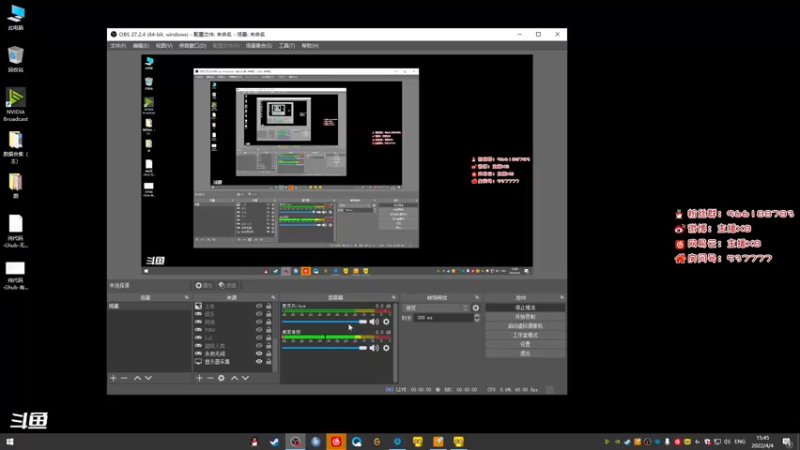Select the 场景 item in the Scenes list
The width and height of the screenshot is (800, 450).
149,306
